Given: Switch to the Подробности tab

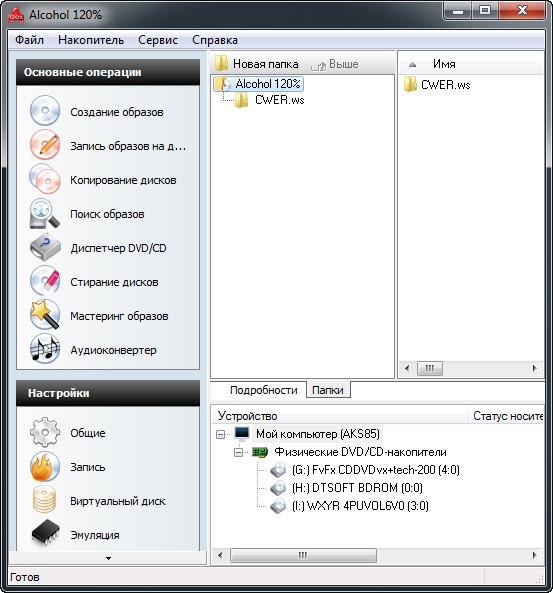Looking at the screenshot, I should coord(264,390).
